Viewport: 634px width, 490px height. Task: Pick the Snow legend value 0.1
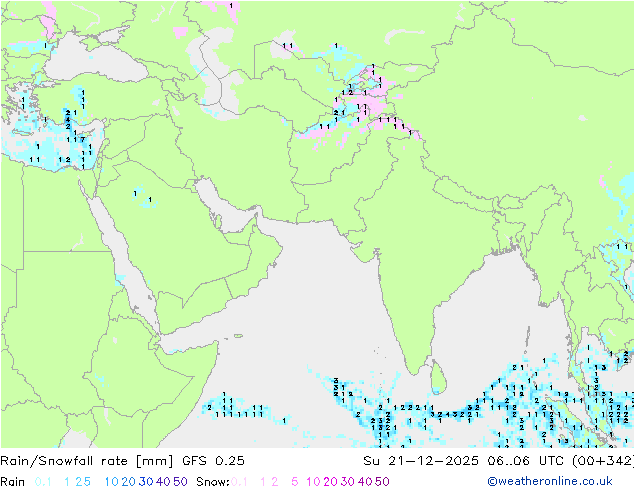click(239, 482)
